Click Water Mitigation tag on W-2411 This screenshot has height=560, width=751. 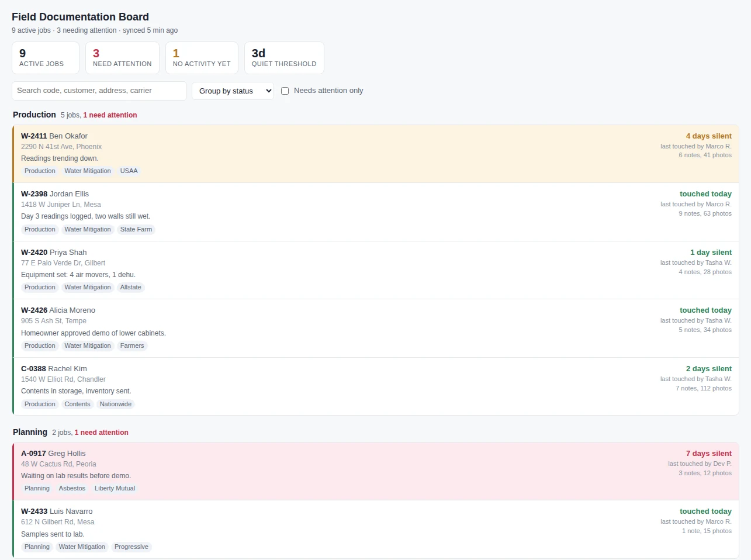[88, 171]
